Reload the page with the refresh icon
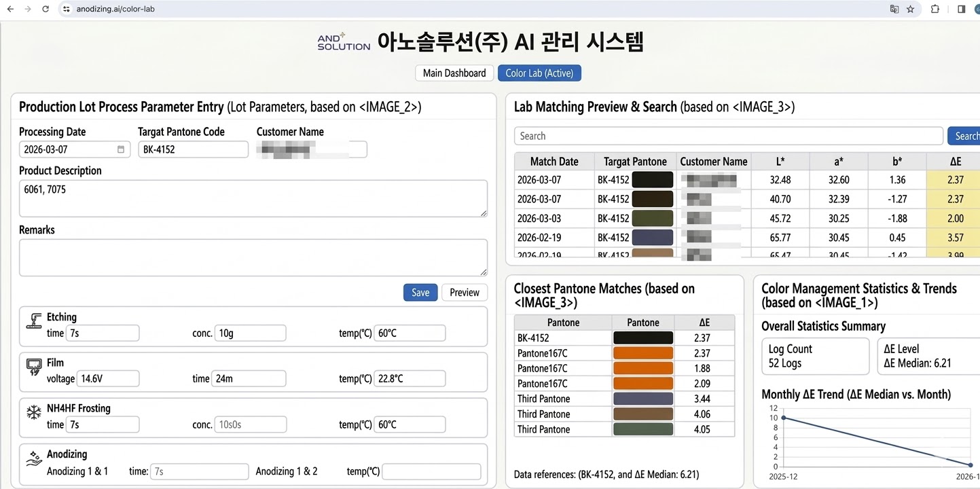980x489 pixels. click(46, 10)
